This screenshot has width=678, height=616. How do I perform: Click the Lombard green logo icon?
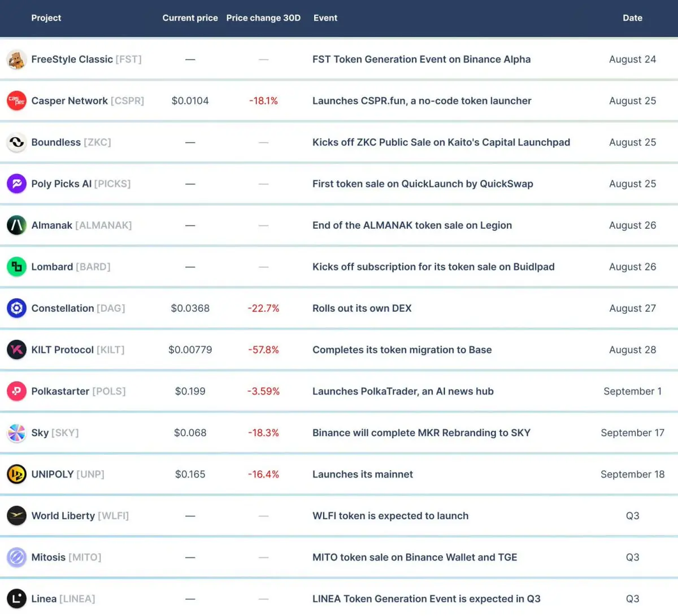click(x=16, y=267)
